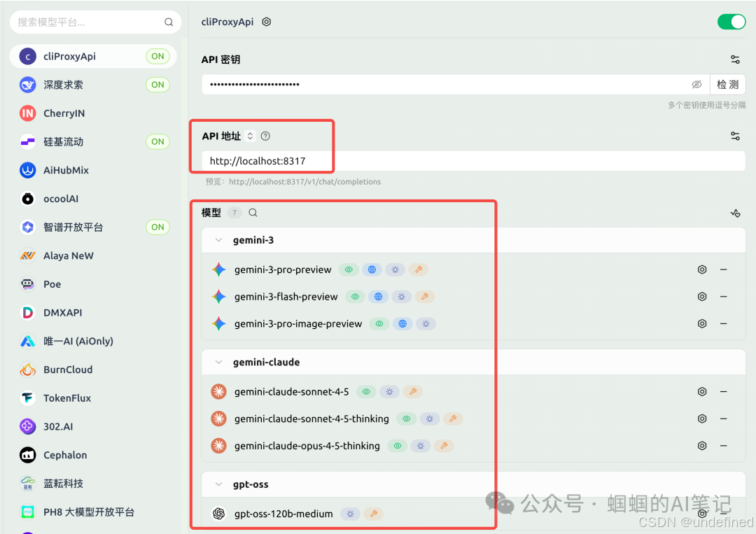
Task: Click ON badge next to 智谱开放平台
Action: [157, 227]
